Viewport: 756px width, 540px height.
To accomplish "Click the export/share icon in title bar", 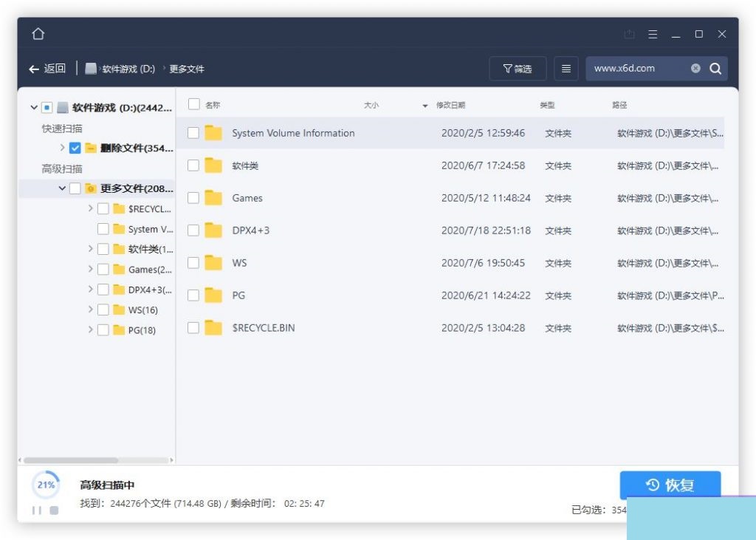I will point(629,34).
